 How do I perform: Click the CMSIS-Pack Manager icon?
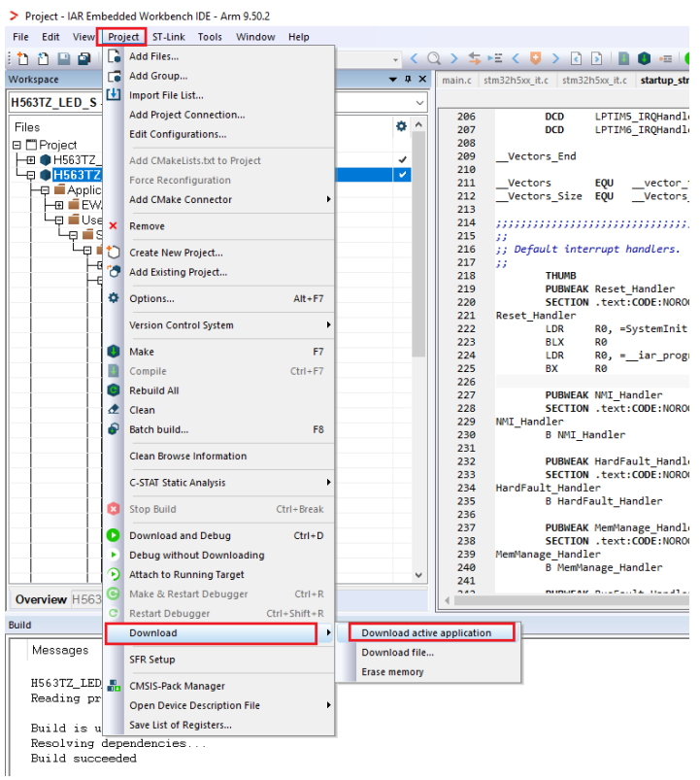coord(114,686)
